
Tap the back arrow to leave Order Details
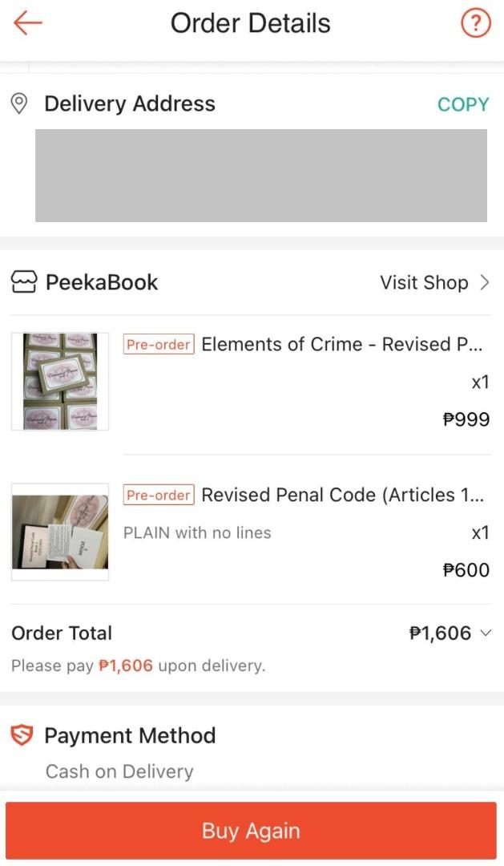pyautogui.click(x=29, y=23)
